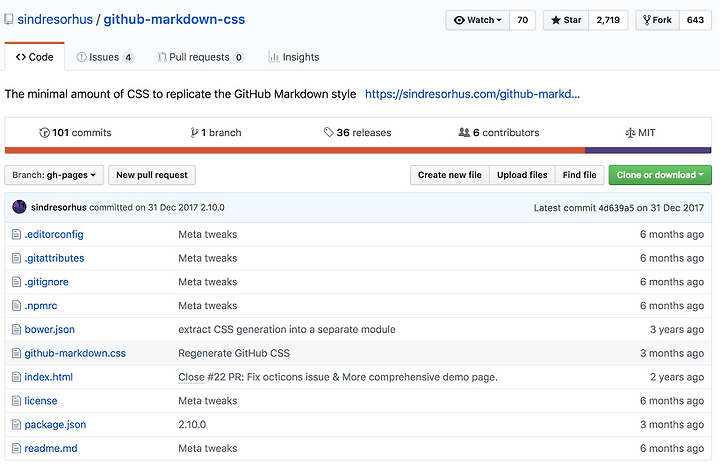Switch to the Code tab
This screenshot has height=467, width=720.
(34, 57)
